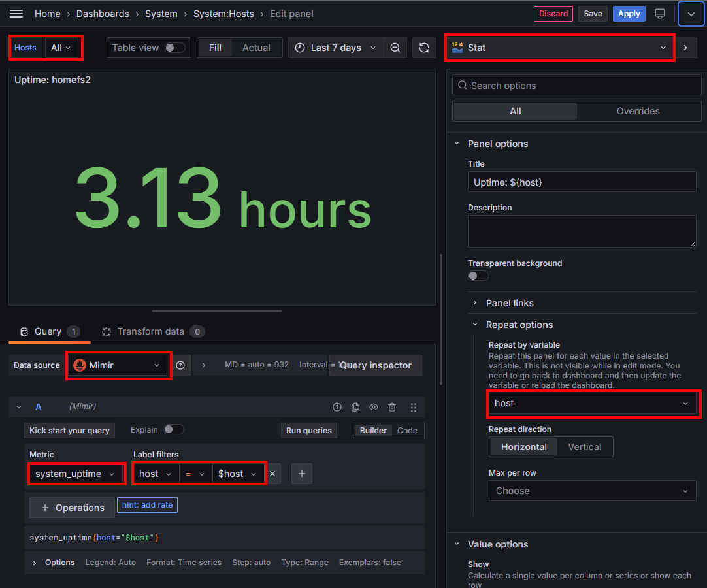Screen dimensions: 707x588
Task: Select the Overrides tab
Action: 638,111
